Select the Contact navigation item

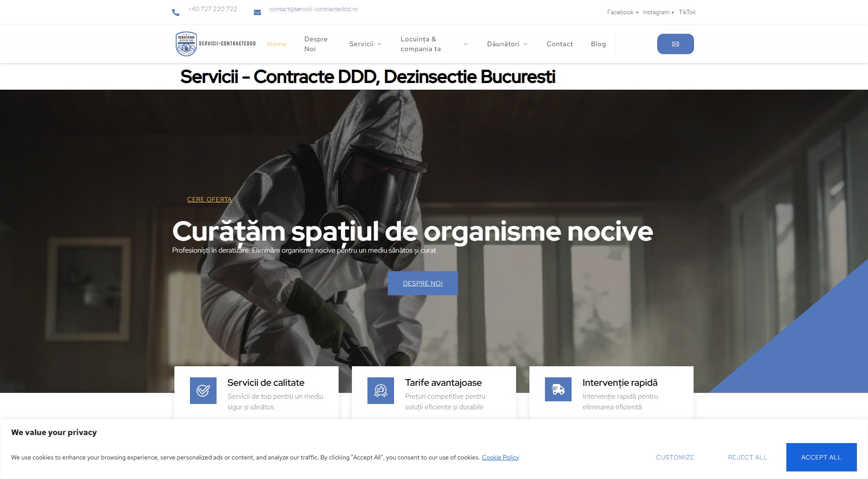click(x=560, y=44)
